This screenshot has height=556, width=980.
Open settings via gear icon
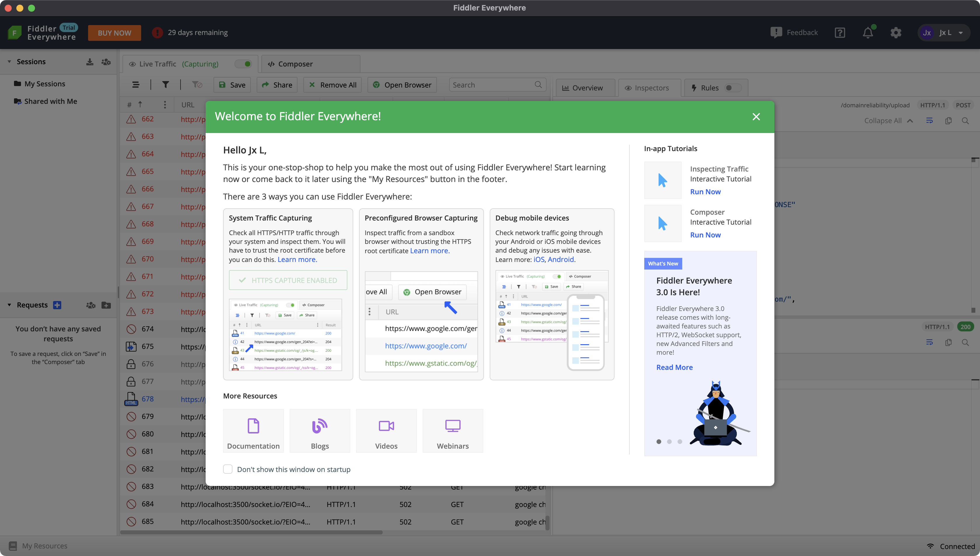point(896,33)
